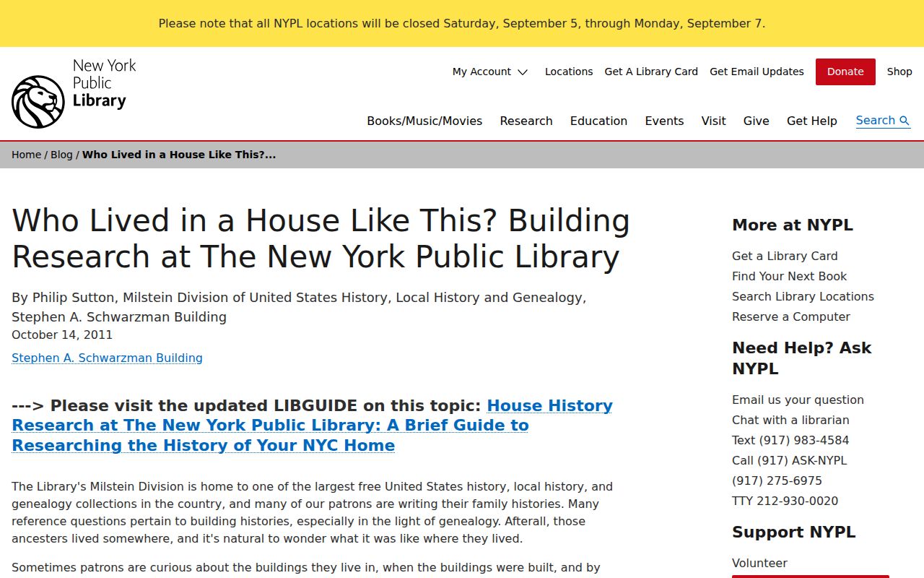Select the Visit menu item
The image size is (924, 578).
(713, 121)
